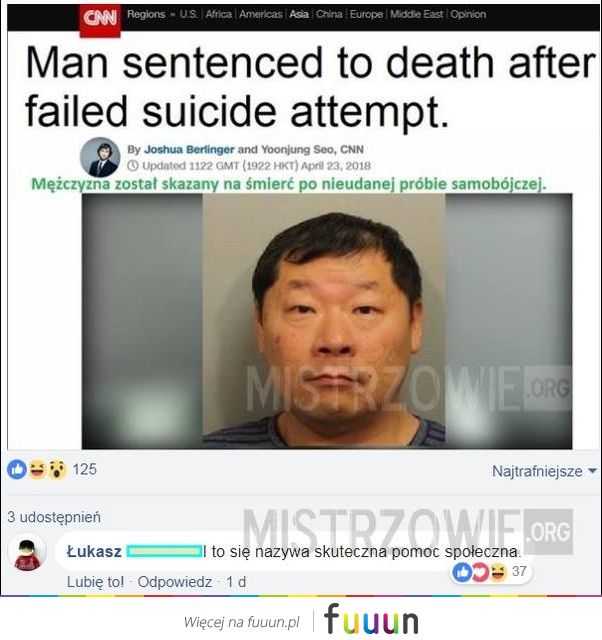This screenshot has width=602, height=640.
Task: Open the Asia section tab
Action: click(299, 14)
